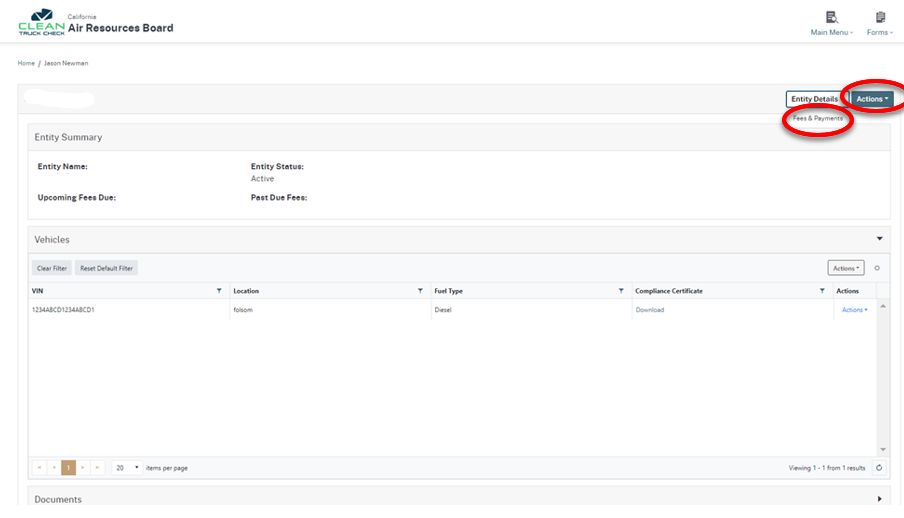Click the small circle icon next to vehicles Actions
This screenshot has width=904, height=518.
[877, 268]
